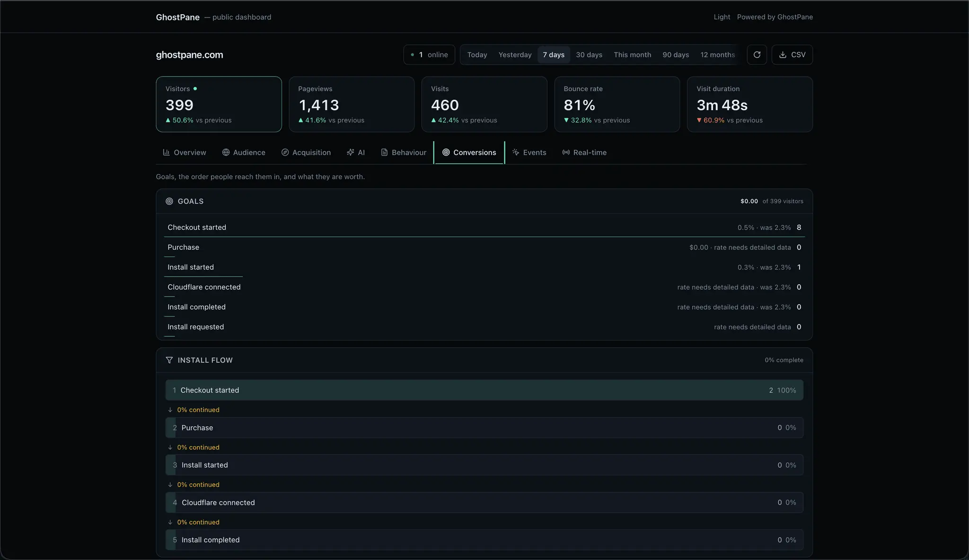Screen dimensions: 969x560
Task: Click the ghostpane.com site title
Action: [x=190, y=55]
